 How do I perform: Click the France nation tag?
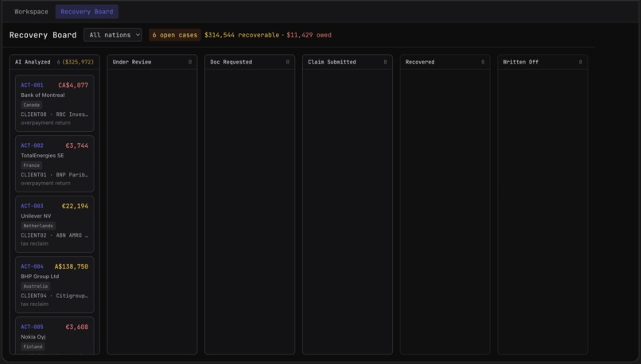pyautogui.click(x=32, y=165)
